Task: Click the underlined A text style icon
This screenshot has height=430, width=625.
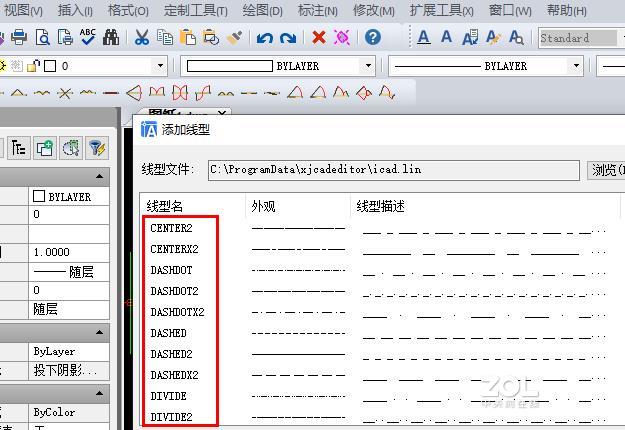Action: [424, 38]
